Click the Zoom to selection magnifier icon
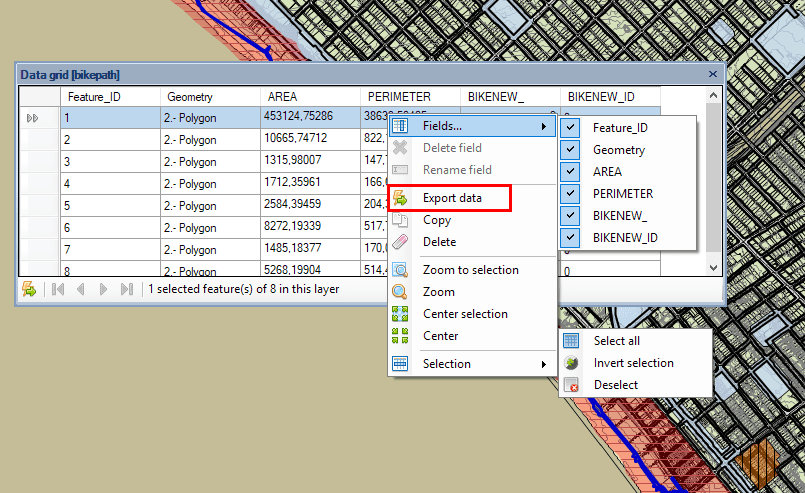This screenshot has width=805, height=493. [x=400, y=270]
